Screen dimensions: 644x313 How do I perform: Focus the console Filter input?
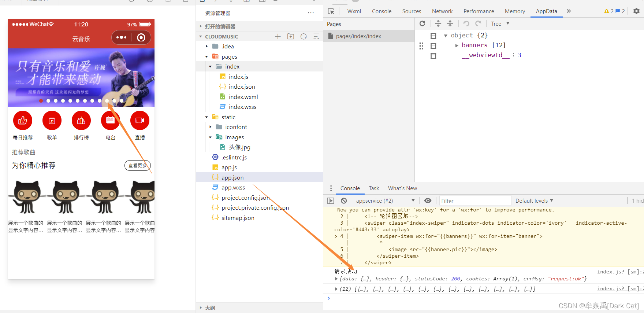[475, 200]
